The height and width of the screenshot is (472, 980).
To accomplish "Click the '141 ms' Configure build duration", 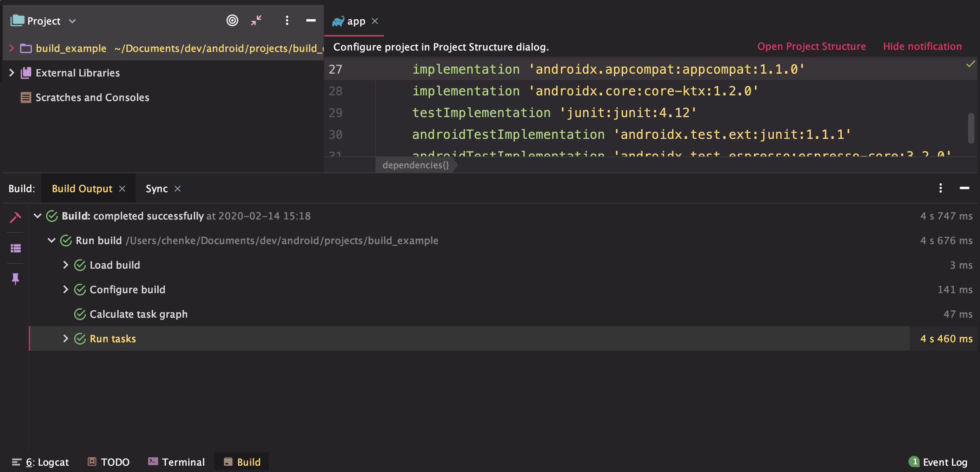I will pos(955,290).
